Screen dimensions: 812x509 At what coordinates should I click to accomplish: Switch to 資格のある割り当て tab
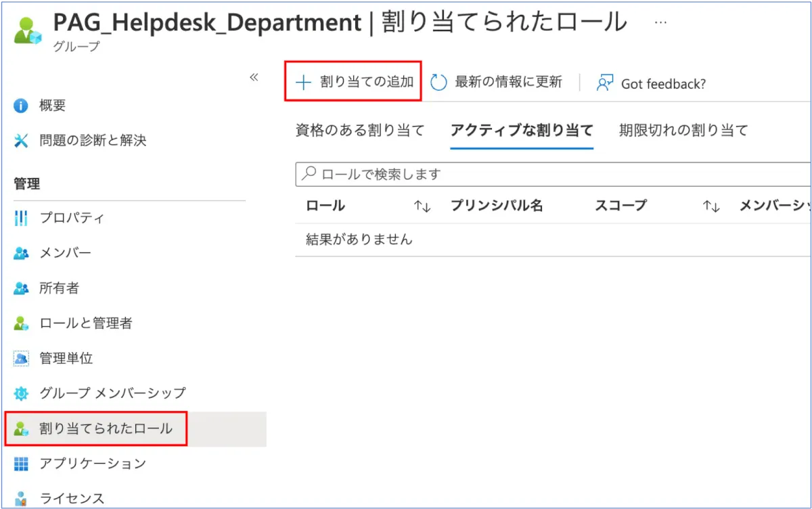point(359,130)
